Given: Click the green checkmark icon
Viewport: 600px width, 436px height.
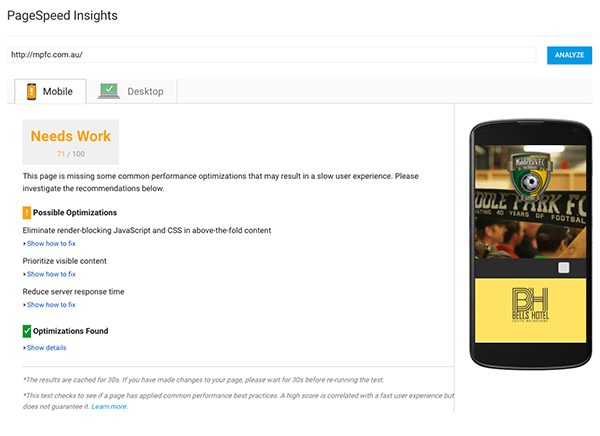Looking at the screenshot, I should point(27,331).
